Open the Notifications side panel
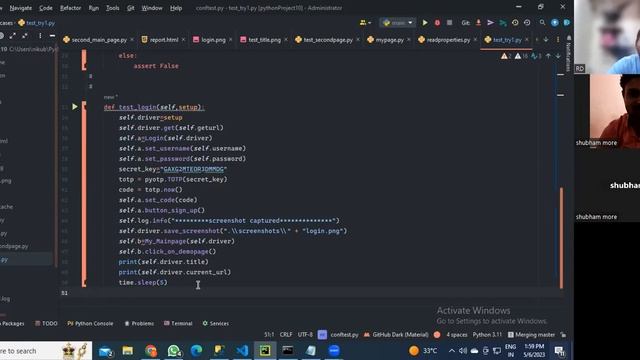This screenshot has height=360, width=640. 569,53
